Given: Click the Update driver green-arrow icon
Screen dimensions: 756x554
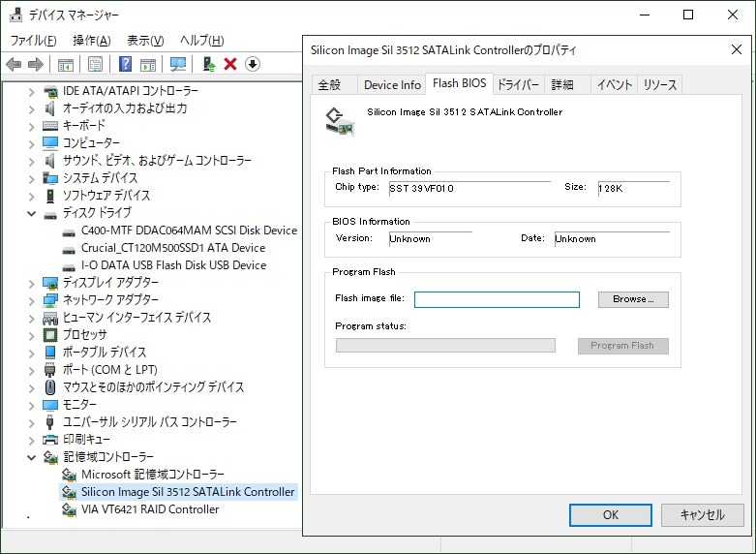Looking at the screenshot, I should [x=209, y=64].
